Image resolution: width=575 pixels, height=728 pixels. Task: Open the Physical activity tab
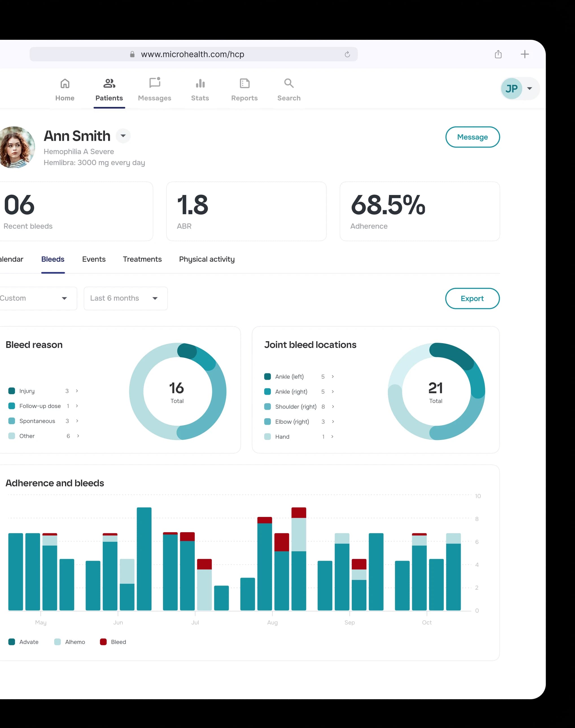pos(206,259)
